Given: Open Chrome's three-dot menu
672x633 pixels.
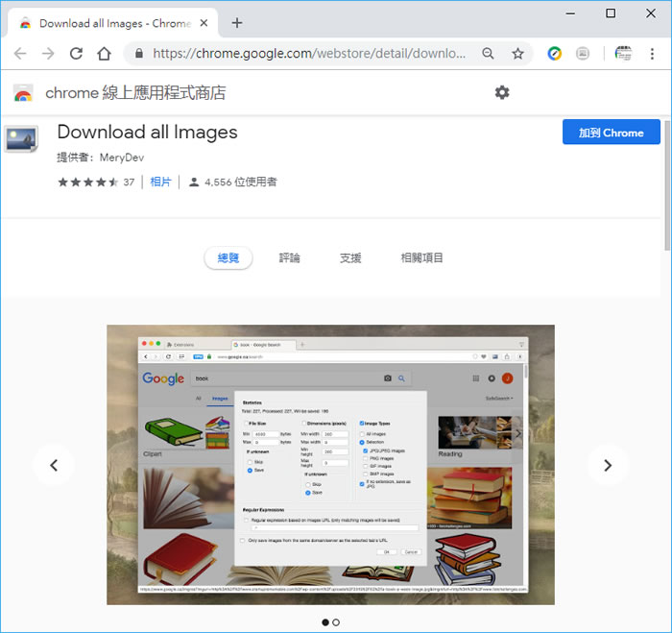Looking at the screenshot, I should tap(652, 54).
